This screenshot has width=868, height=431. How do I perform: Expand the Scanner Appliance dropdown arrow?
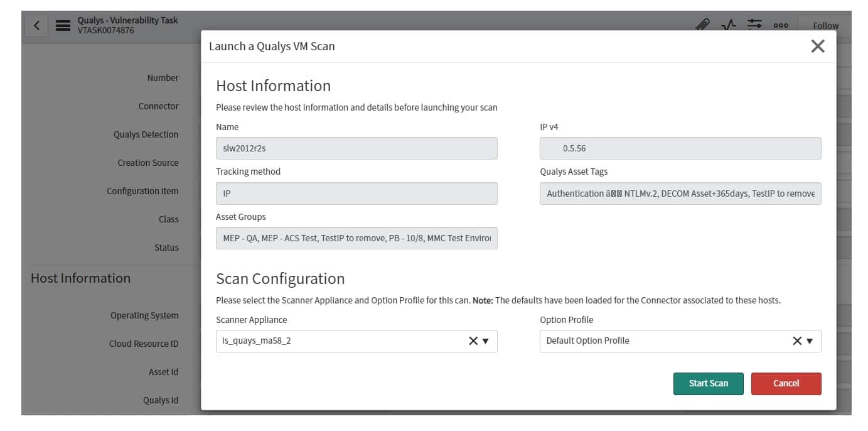(x=486, y=341)
